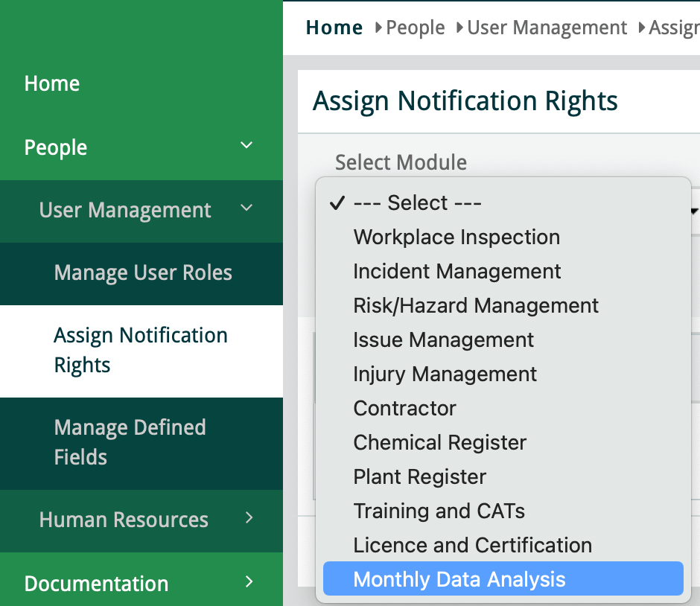Open Home in the sidebar
The image size is (700, 606).
point(52,83)
